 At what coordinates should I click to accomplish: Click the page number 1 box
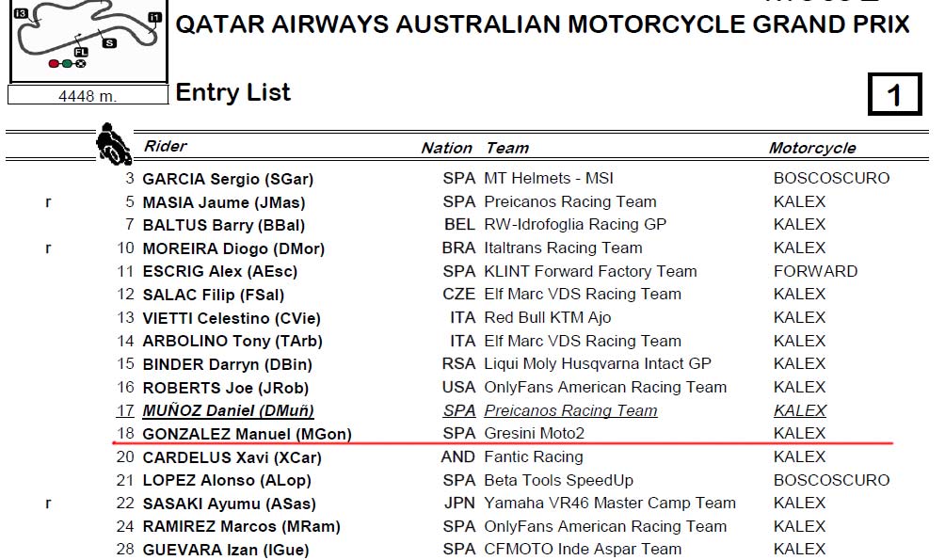pyautogui.click(x=894, y=94)
